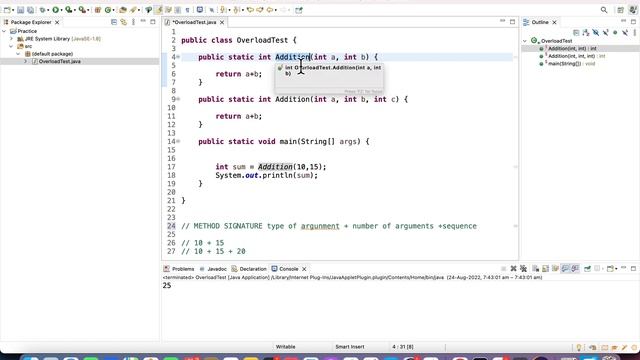Click Clear Console icon

tap(535, 269)
